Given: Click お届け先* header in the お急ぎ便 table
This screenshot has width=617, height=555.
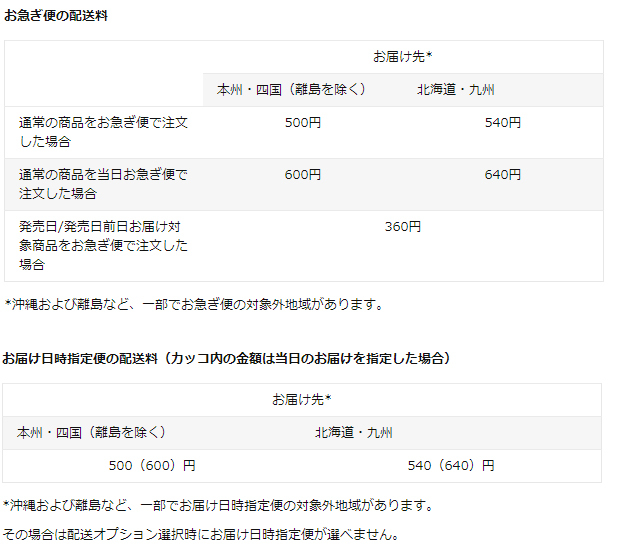Looking at the screenshot, I should (402, 56).
